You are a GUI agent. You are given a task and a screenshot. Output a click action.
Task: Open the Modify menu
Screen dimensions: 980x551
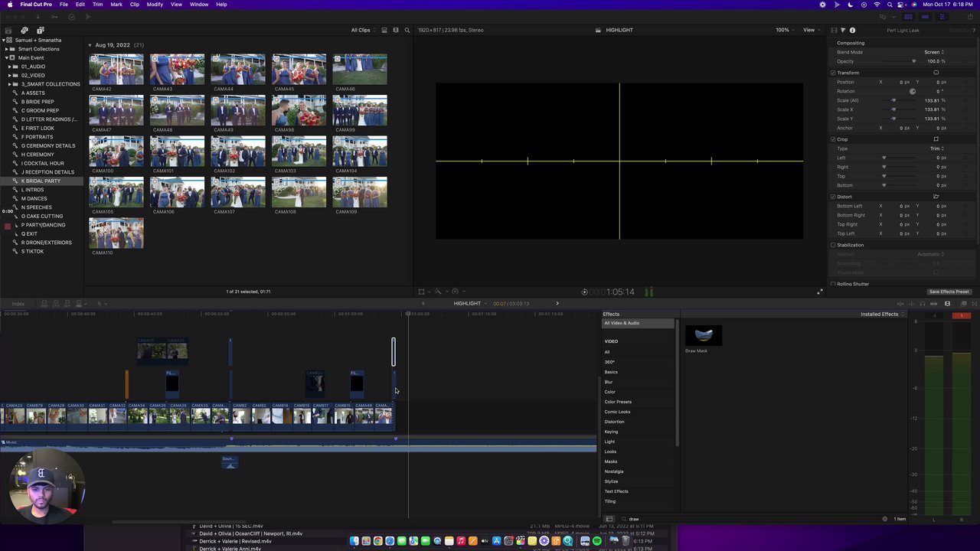(155, 5)
